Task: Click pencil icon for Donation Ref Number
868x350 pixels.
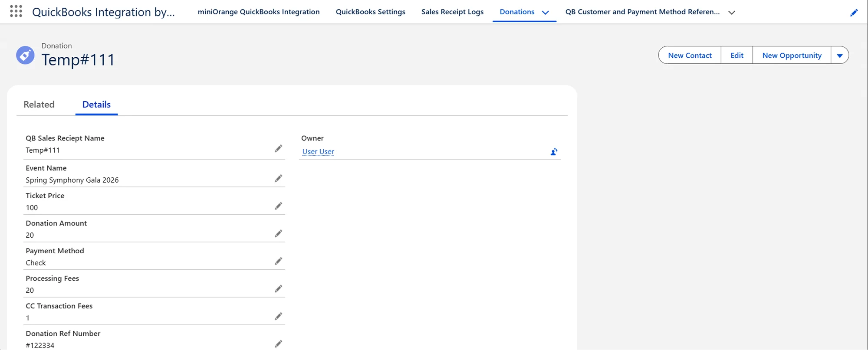Action: [x=278, y=344]
